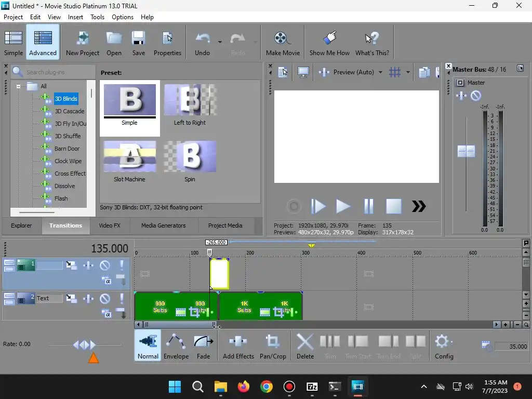This screenshot has width=532, height=399.
Task: Select Dissolve transition
Action: 64,186
